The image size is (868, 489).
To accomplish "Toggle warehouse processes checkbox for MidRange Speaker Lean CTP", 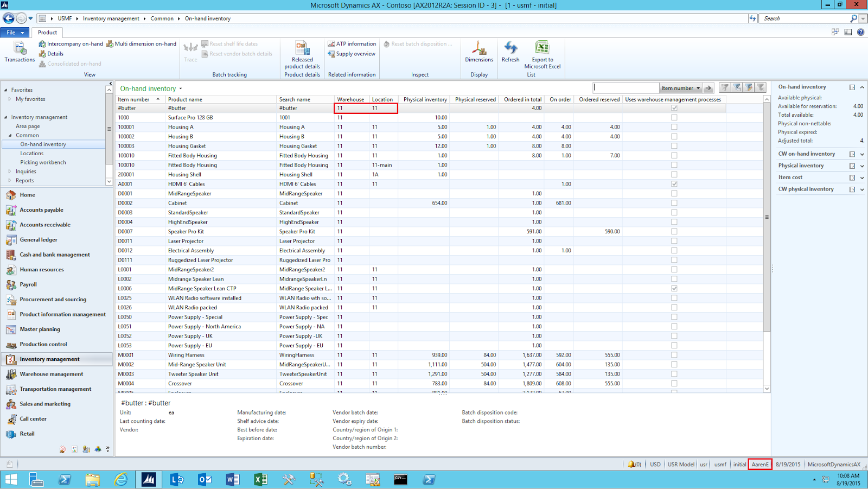I will [674, 288].
